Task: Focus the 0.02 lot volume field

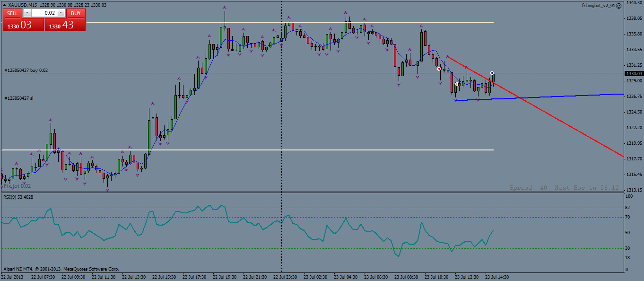Action: [44, 13]
